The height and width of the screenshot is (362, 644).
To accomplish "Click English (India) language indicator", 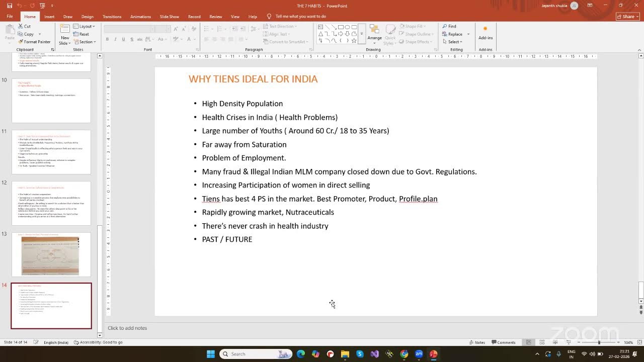I will click(x=56, y=342).
